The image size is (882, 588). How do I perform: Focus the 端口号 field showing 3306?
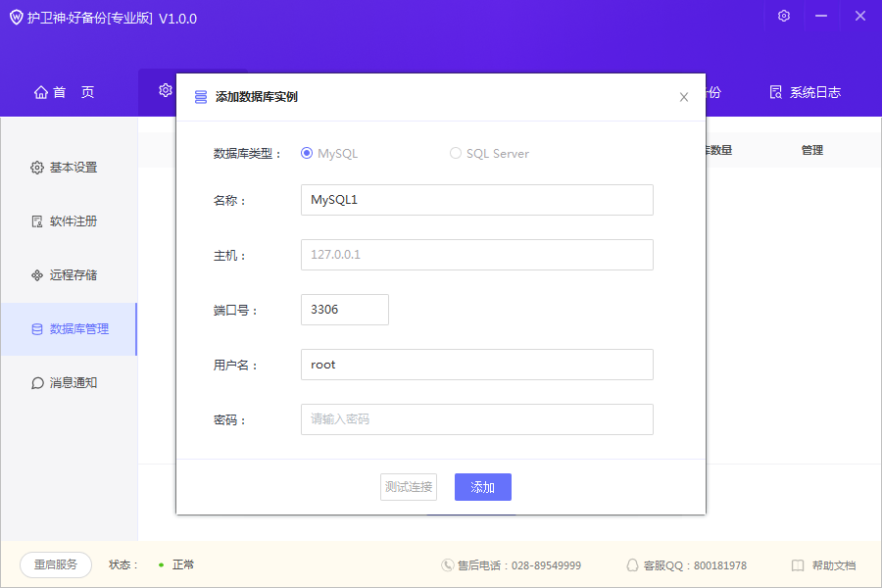tap(345, 310)
